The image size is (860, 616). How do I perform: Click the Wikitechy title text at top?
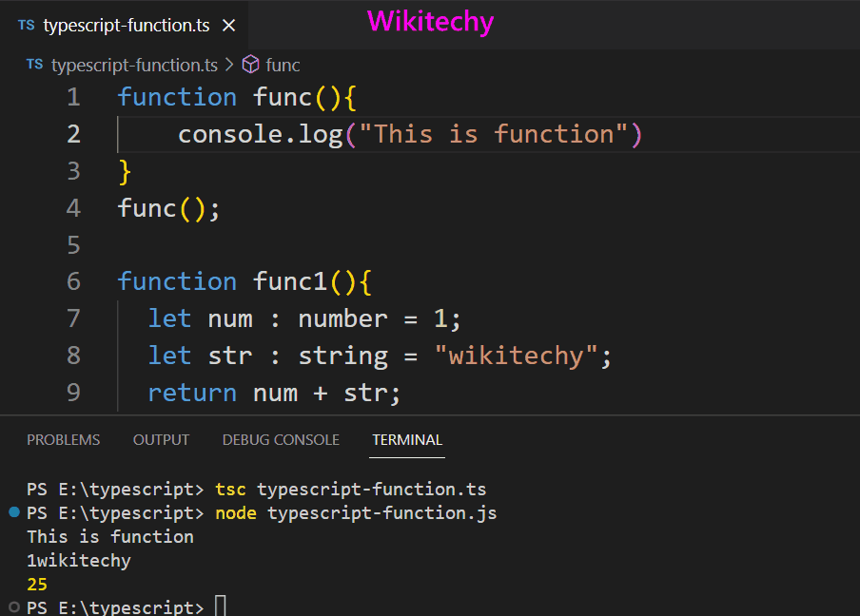(x=430, y=20)
